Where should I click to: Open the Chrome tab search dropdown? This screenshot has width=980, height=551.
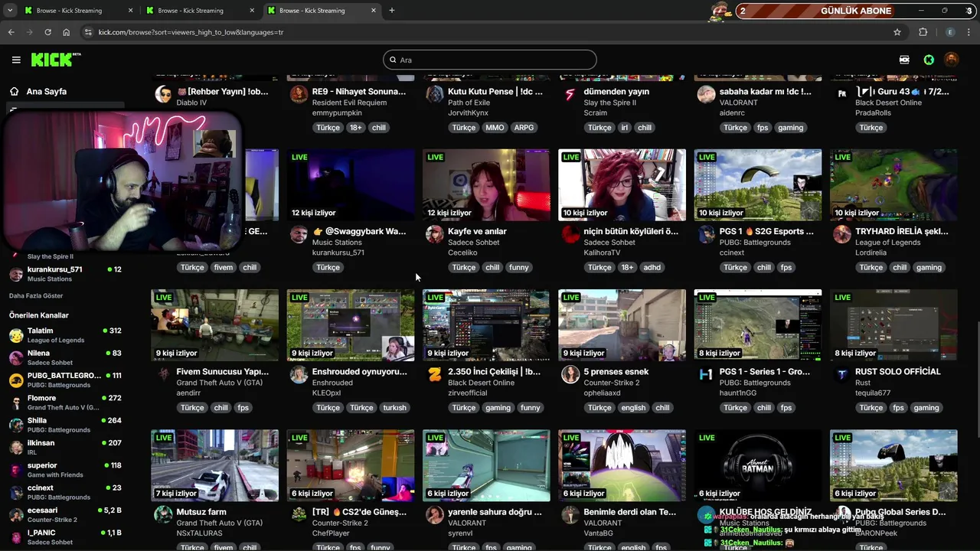click(10, 11)
